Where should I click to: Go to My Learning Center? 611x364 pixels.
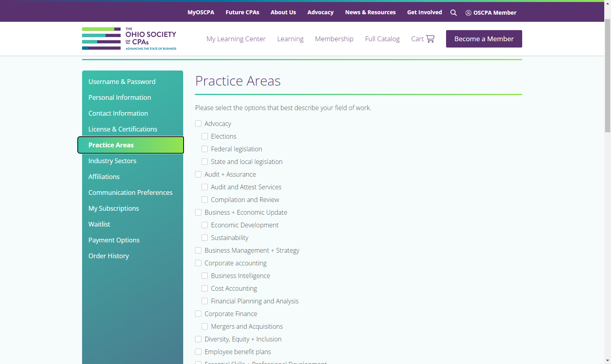tap(236, 39)
